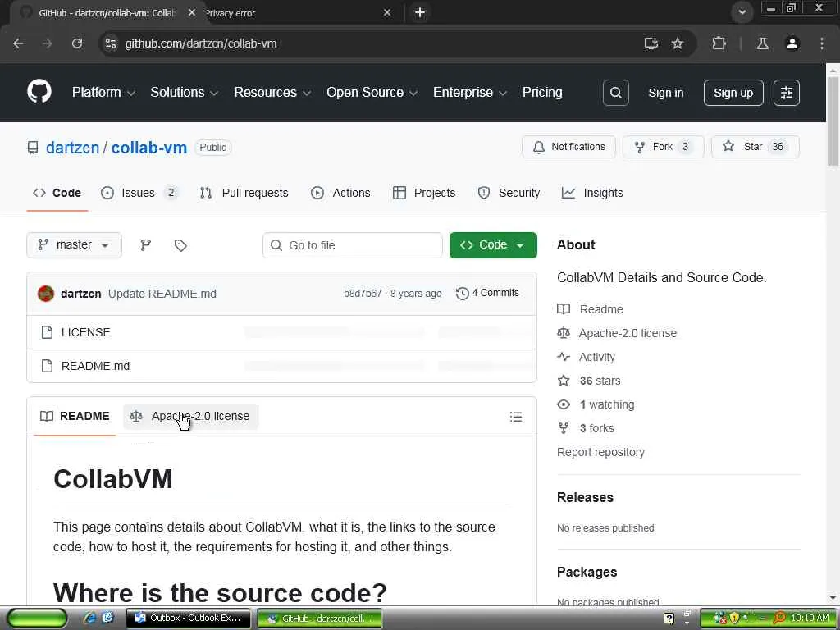Open the Chrome three-dot menu
Screen dimensions: 840x630
pos(822,43)
